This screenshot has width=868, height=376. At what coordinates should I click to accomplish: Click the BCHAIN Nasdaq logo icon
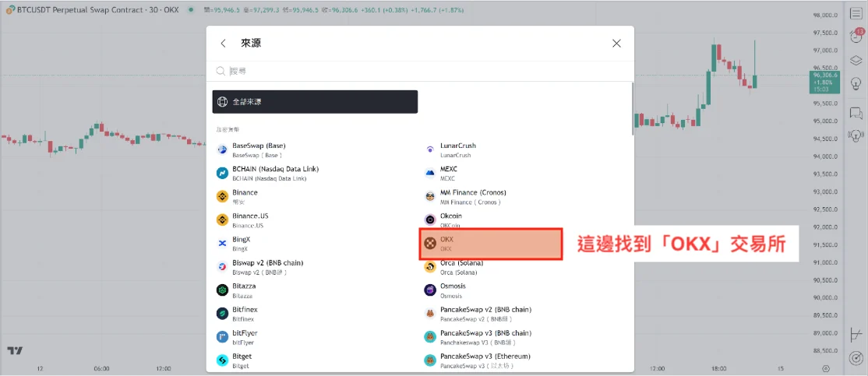point(222,173)
